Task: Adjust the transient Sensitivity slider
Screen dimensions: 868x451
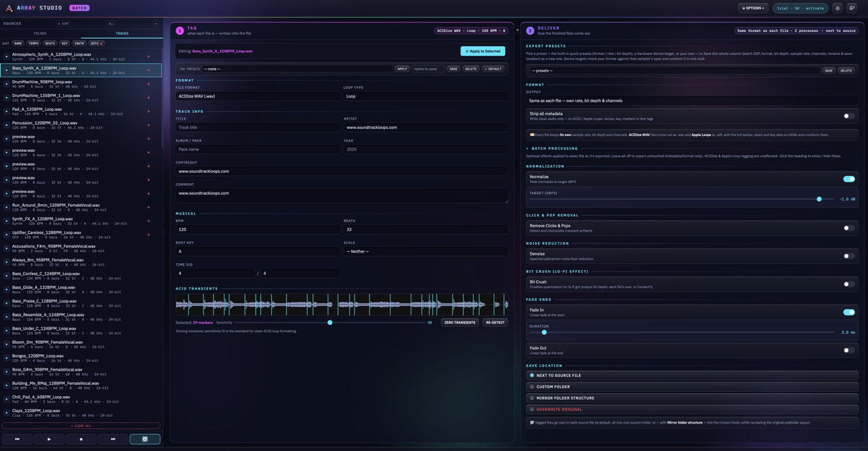Action: [x=330, y=322]
